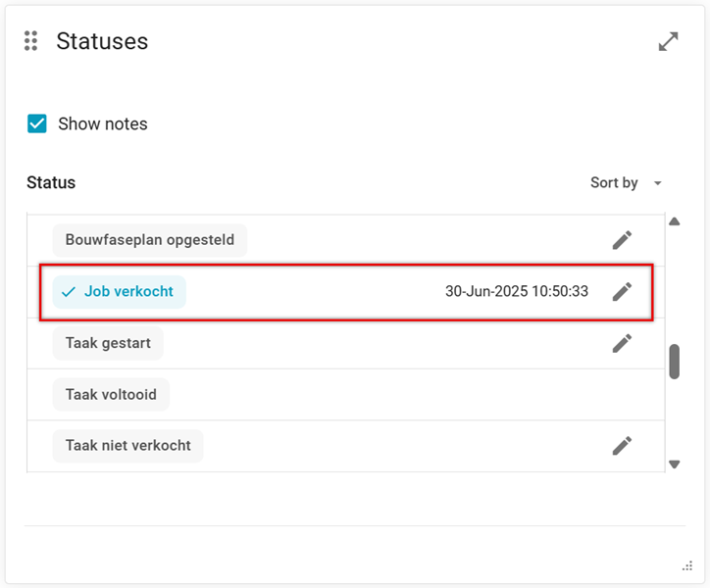
Task: Click the status list scrollbar thumb
Action: coord(675,361)
